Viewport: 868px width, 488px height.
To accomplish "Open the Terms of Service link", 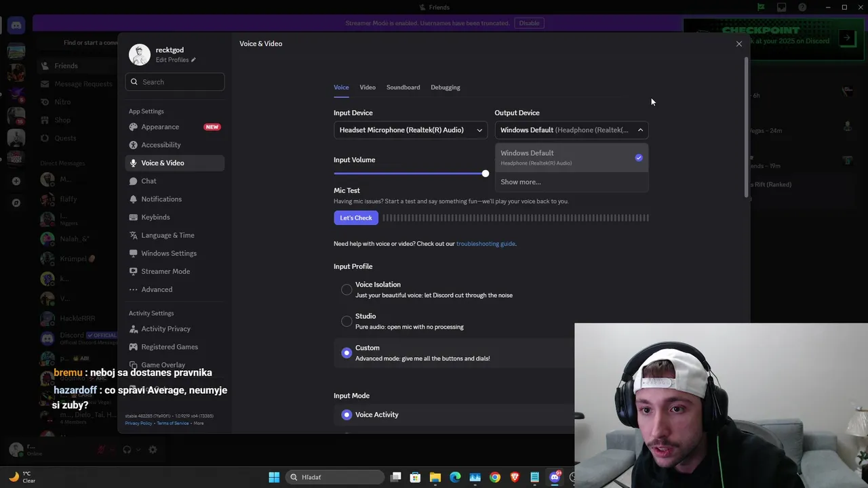I will point(173,423).
